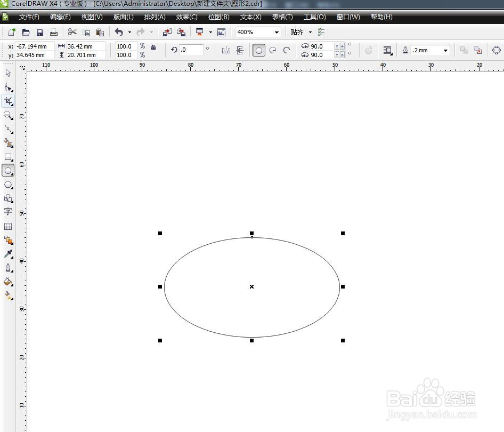Set shape type to Pie
The width and height of the screenshot is (504, 432).
273,50
